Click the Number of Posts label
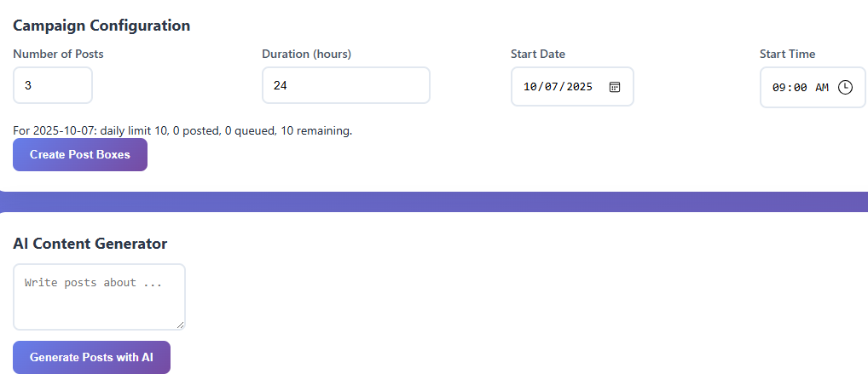Viewport: 868px width, 380px height. pyautogui.click(x=58, y=54)
